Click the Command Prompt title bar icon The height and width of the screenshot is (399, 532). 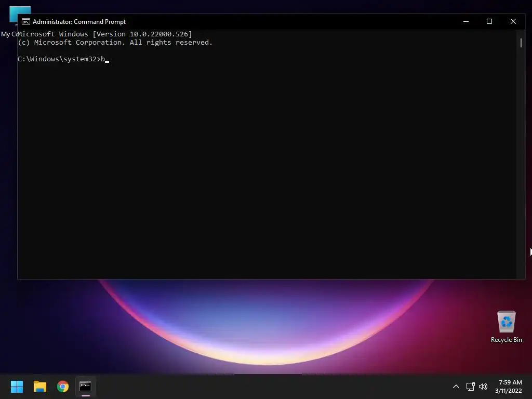pos(26,22)
